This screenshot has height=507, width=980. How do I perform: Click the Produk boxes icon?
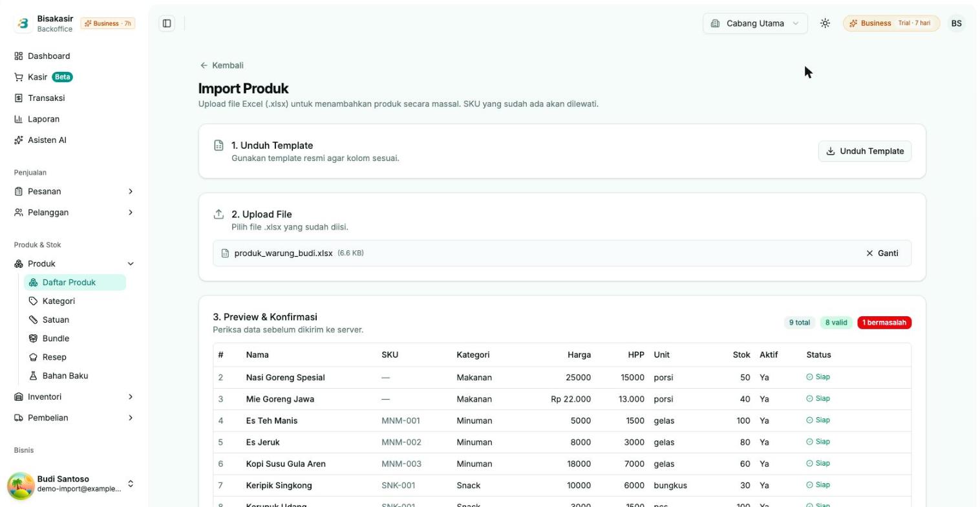point(19,264)
